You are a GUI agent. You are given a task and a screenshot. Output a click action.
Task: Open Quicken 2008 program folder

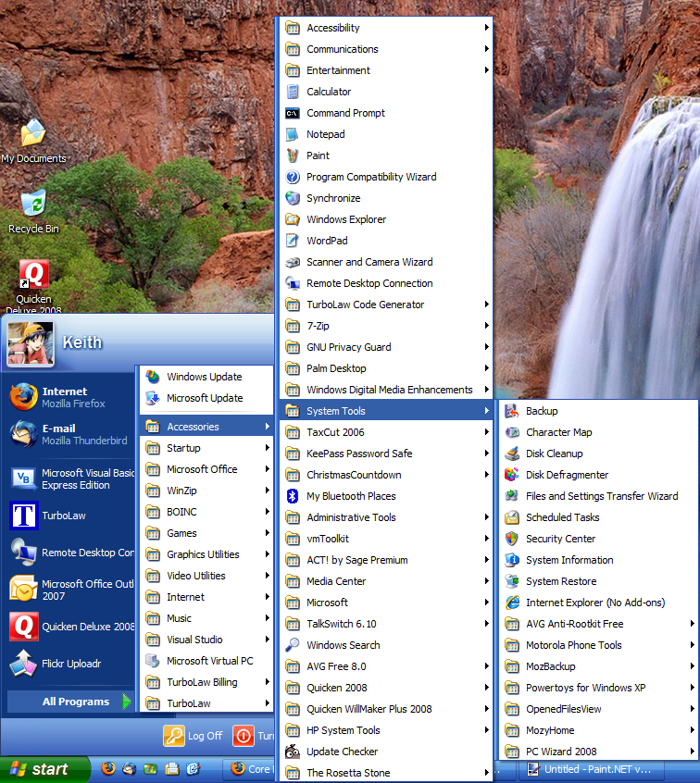386,688
